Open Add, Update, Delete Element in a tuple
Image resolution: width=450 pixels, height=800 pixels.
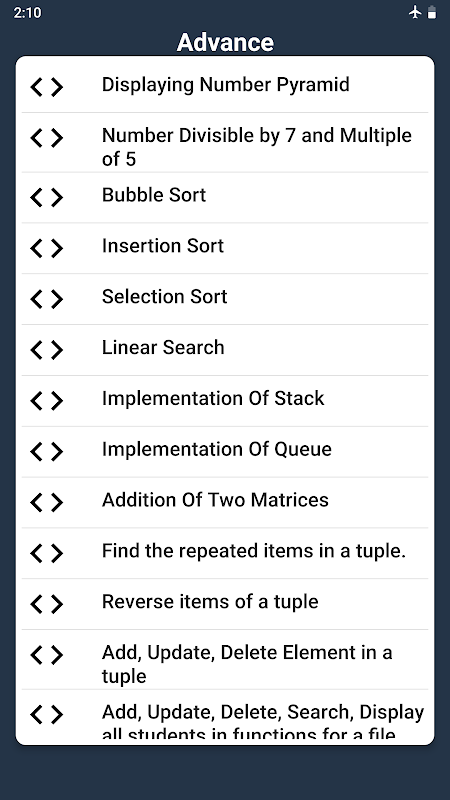224,660
